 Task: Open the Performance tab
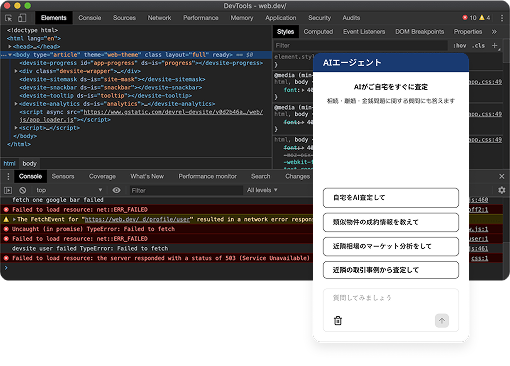click(x=201, y=18)
